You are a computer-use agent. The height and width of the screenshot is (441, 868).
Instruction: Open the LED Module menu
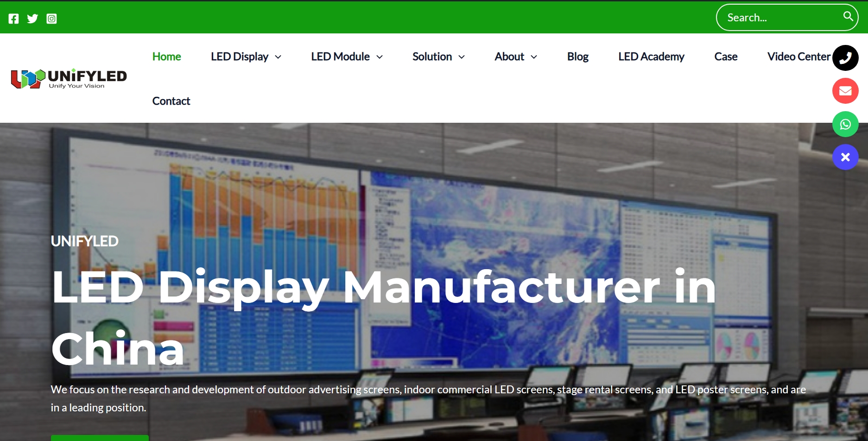(x=340, y=57)
